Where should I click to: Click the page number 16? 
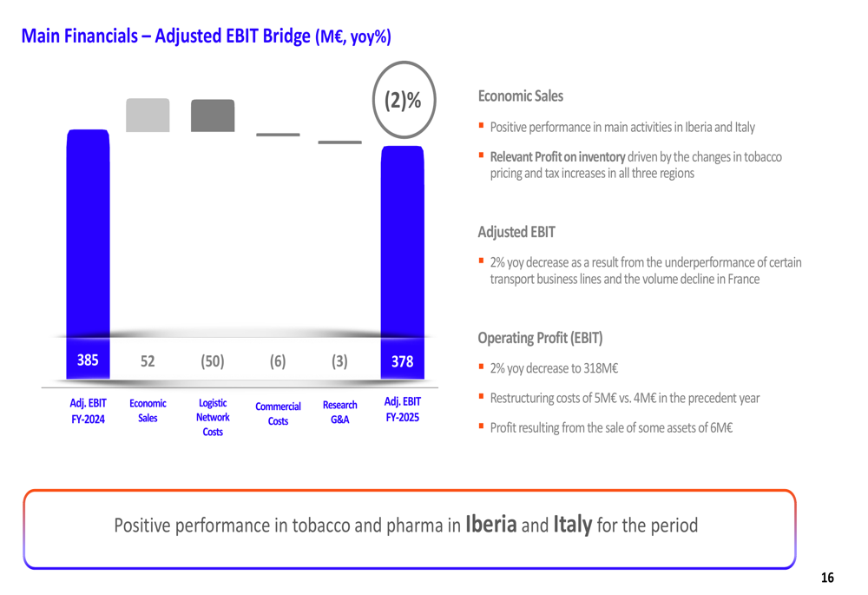pyautogui.click(x=827, y=578)
